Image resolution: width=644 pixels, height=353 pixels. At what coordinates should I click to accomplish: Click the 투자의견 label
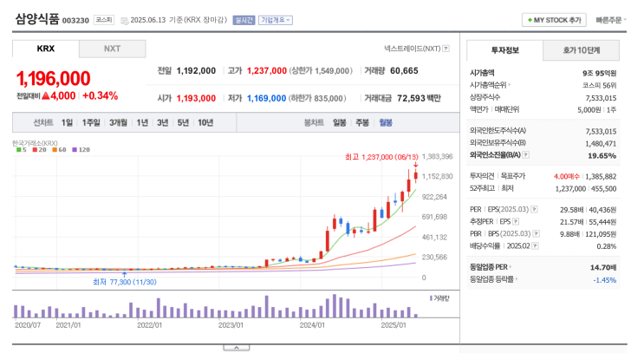(482, 176)
